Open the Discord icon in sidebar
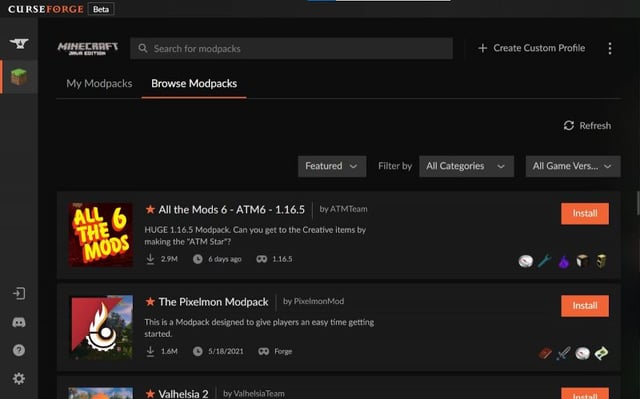This screenshot has height=399, width=640. point(19,322)
